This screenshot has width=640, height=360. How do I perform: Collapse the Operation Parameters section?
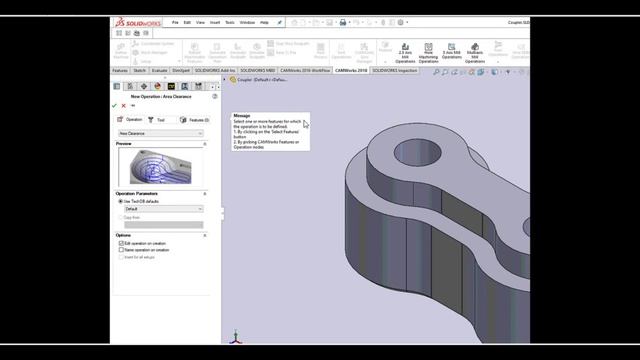click(205, 193)
